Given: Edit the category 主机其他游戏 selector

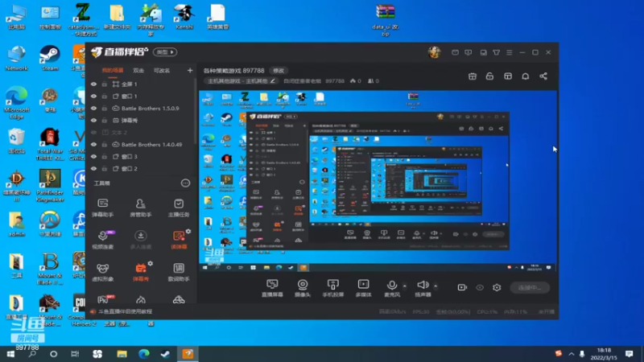Looking at the screenshot, I should point(241,81).
